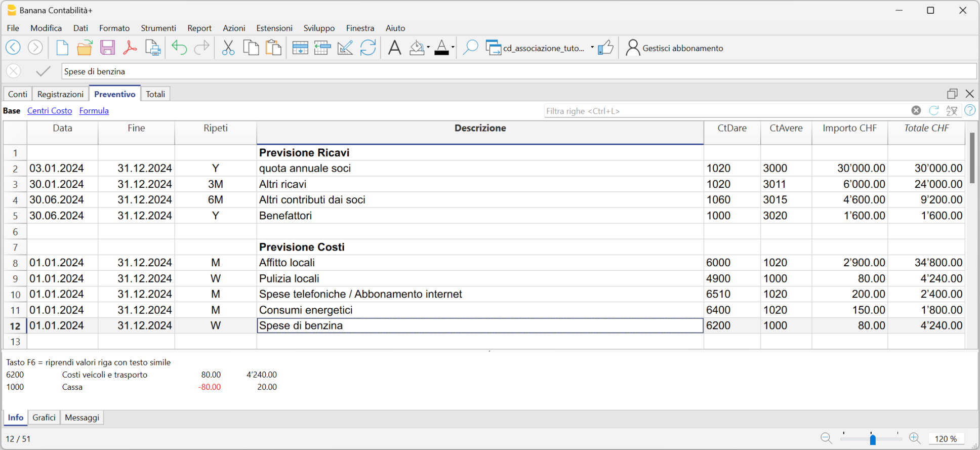Image resolution: width=980 pixels, height=450 pixels.
Task: Click Gestisci abbonamento button
Action: 674,48
